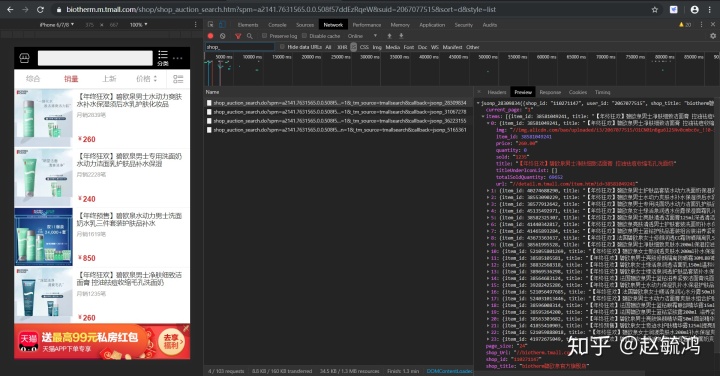Open the Timing tab
The image size is (720, 376).
[602, 92]
